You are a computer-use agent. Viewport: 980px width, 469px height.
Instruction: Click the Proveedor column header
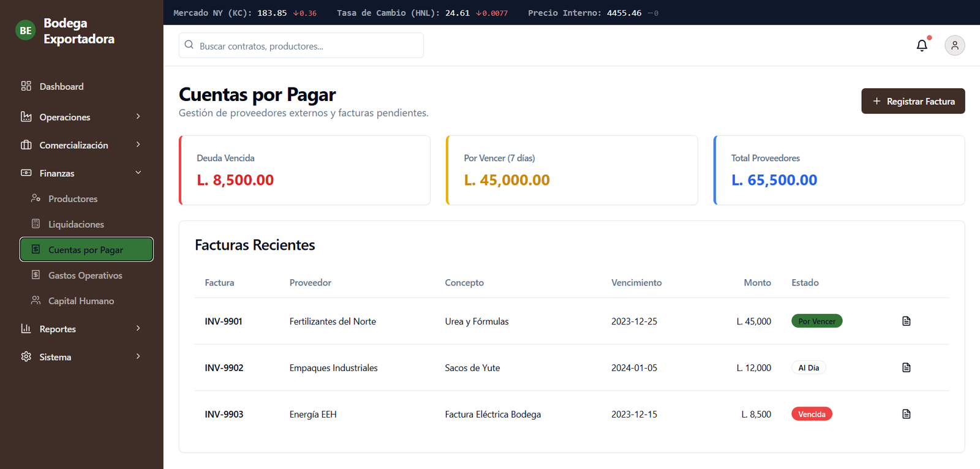coord(310,282)
